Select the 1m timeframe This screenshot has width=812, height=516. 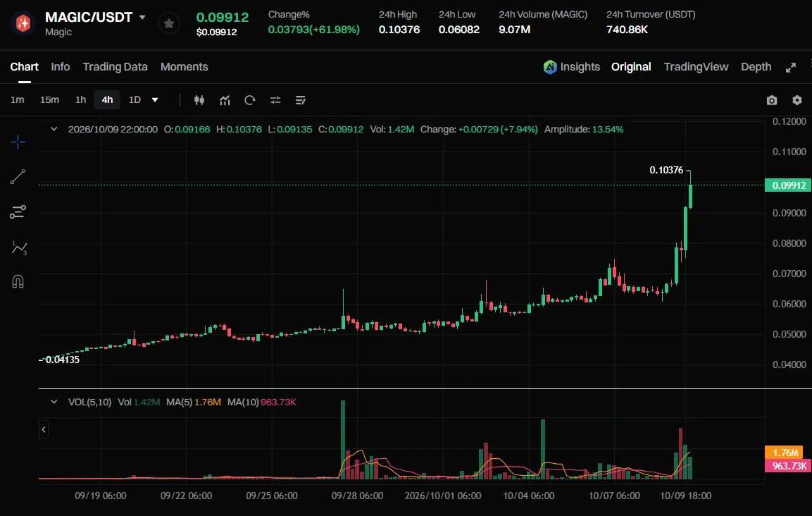(18, 100)
